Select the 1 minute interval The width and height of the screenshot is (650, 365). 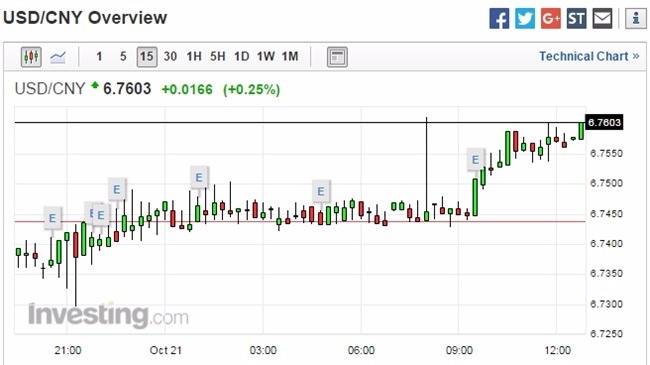point(99,56)
